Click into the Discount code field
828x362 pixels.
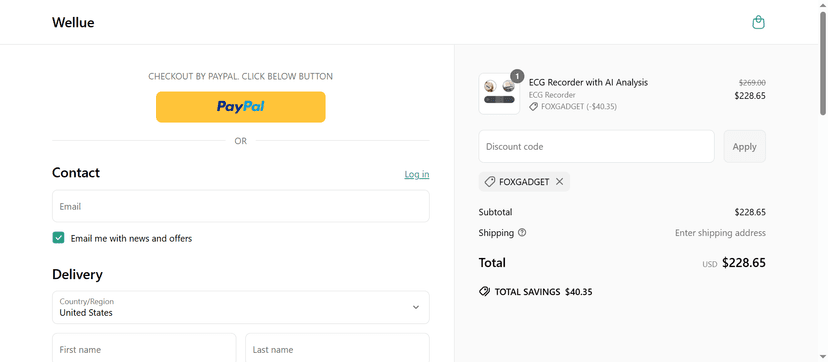tap(596, 147)
